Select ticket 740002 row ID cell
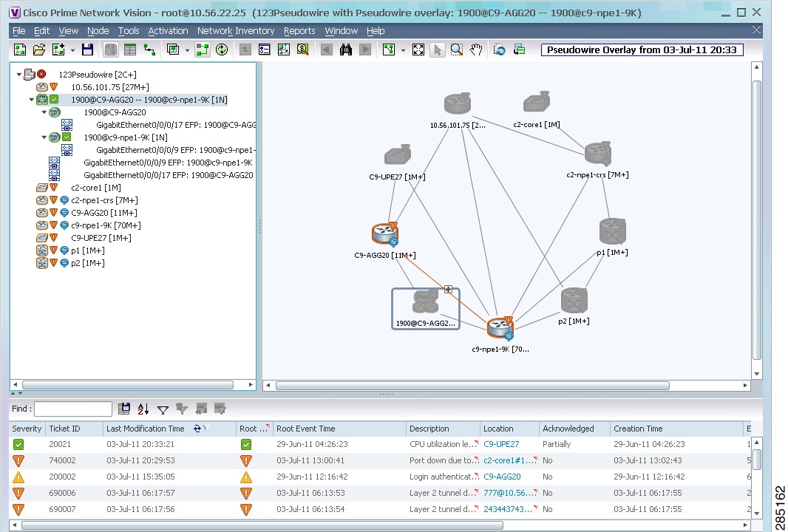The height and width of the screenshot is (532, 788). tap(62, 460)
